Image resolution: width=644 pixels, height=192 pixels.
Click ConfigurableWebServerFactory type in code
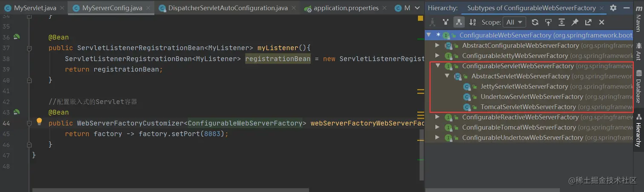pyautogui.click(x=245, y=123)
